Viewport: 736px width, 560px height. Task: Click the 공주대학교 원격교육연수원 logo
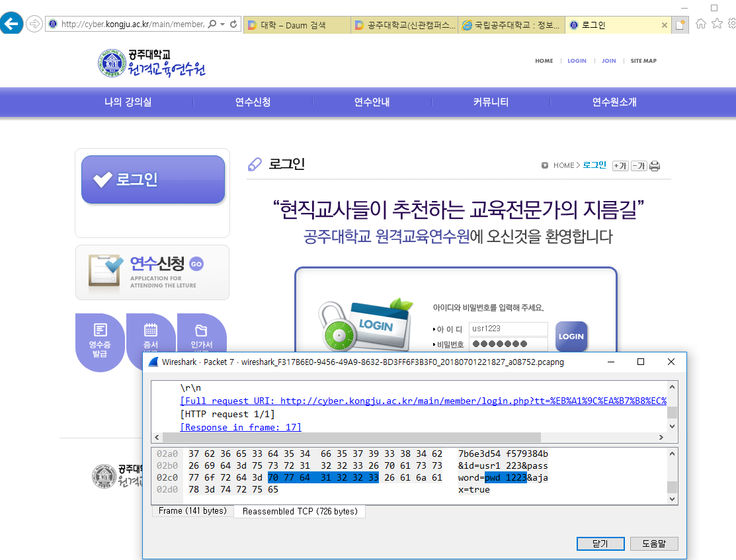pos(151,63)
